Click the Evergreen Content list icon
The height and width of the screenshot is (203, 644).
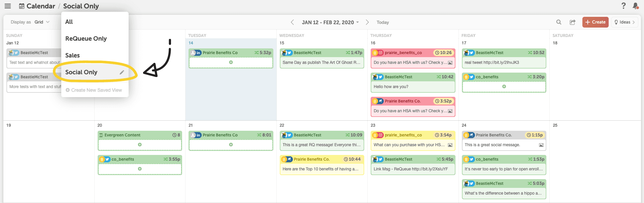coord(101,135)
